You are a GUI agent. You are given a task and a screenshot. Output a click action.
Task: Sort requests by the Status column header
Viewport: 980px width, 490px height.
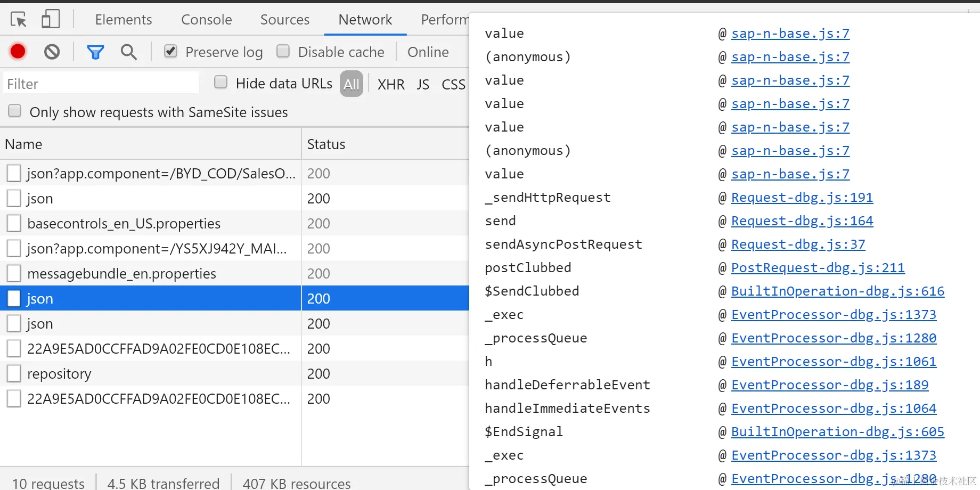385,144
